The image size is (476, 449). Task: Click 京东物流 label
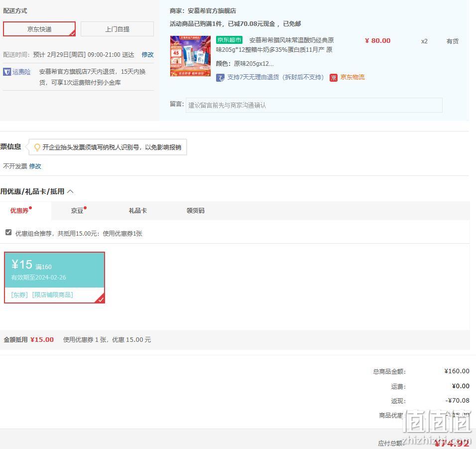tap(352, 77)
